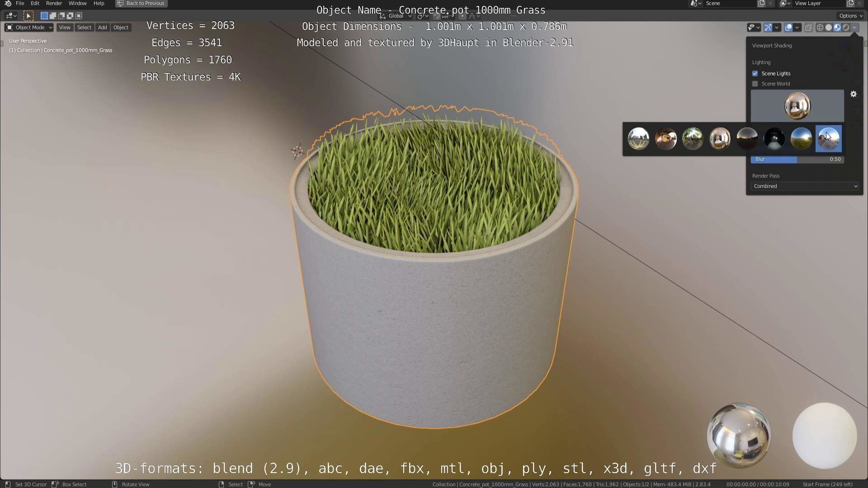
Task: Open the Object Mode dropdown
Action: coord(29,28)
